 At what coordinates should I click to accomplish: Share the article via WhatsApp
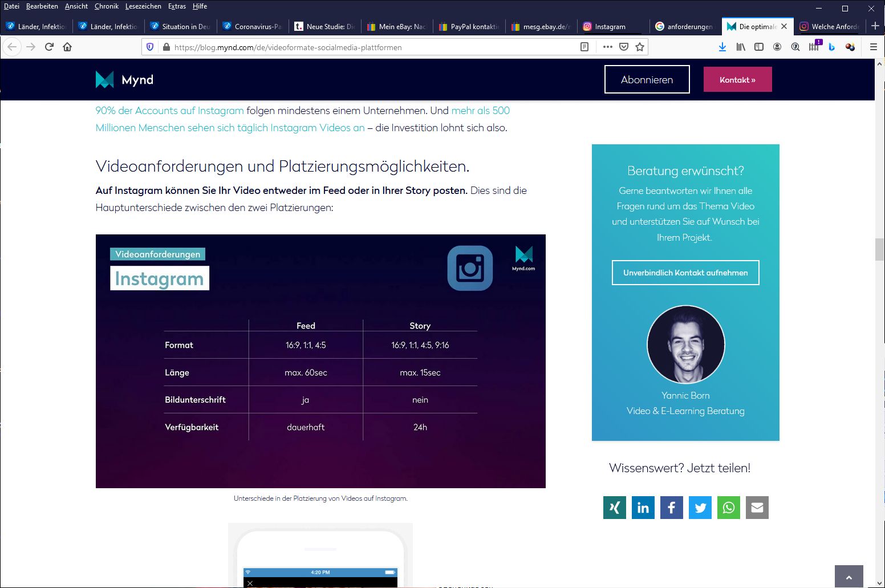tap(728, 508)
